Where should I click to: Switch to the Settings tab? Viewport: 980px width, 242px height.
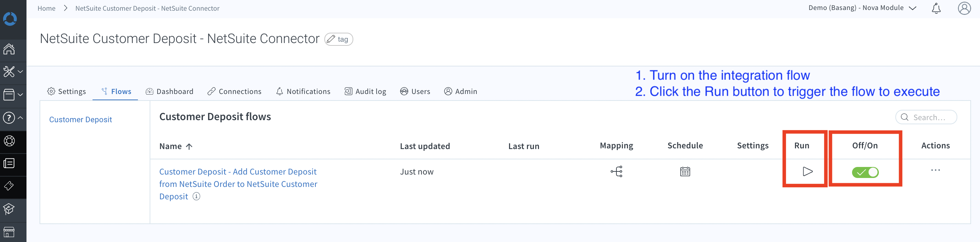click(x=67, y=91)
